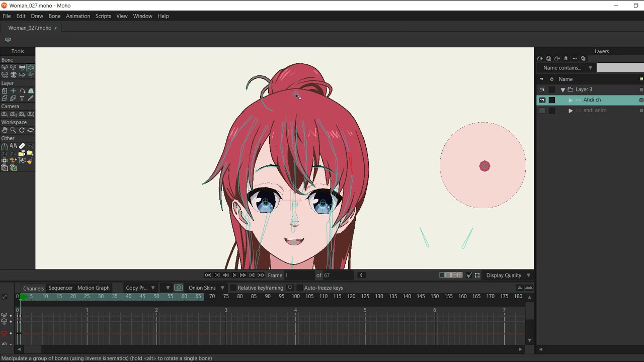Image resolution: width=644 pixels, height=362 pixels.
Task: Select the Manipulate Bones tool
Action: (x=31, y=67)
